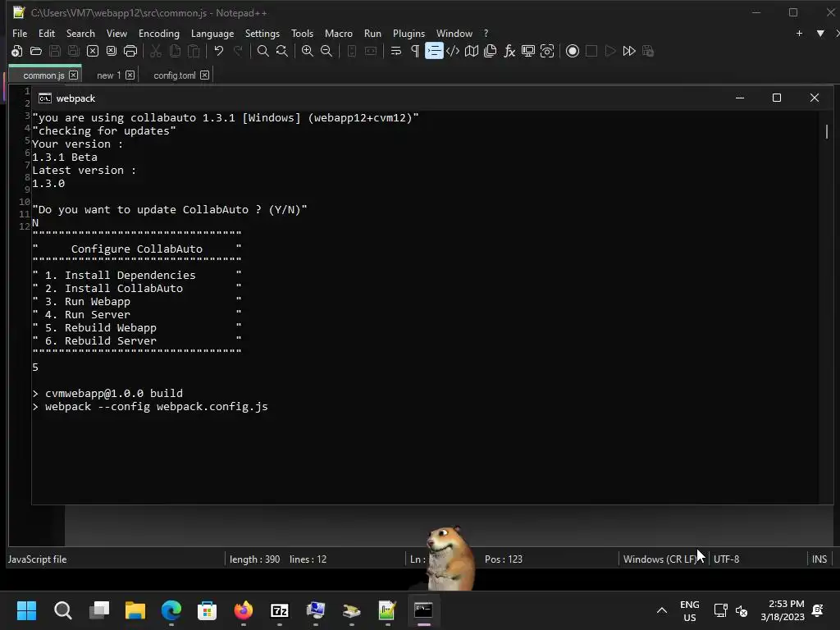Show hidden system tray icons
This screenshot has height=630, width=840.
pos(662,610)
